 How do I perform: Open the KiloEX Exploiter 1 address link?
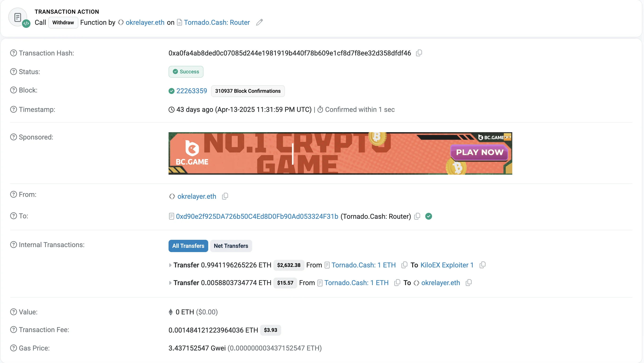447,265
